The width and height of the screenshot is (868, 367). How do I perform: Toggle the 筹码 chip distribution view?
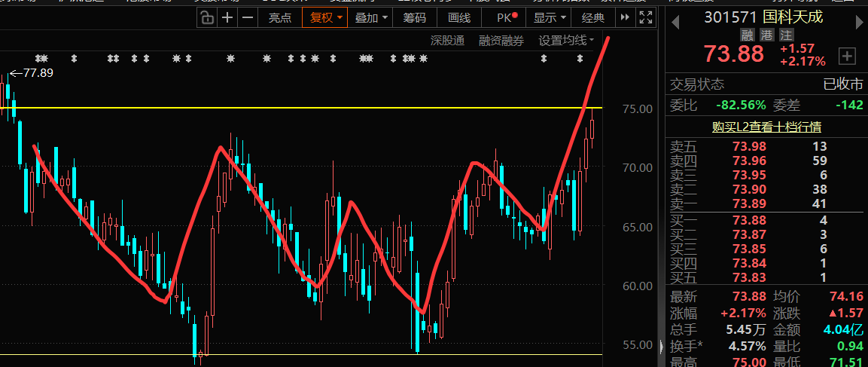415,18
